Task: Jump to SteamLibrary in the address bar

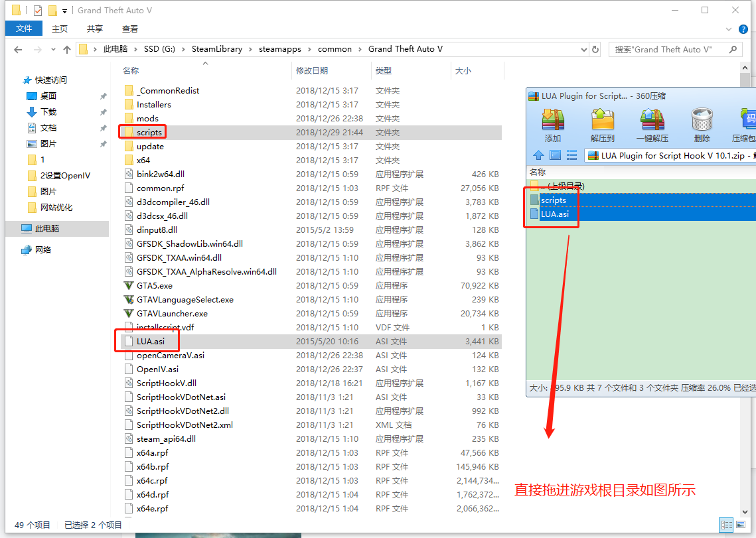Action: click(x=217, y=49)
